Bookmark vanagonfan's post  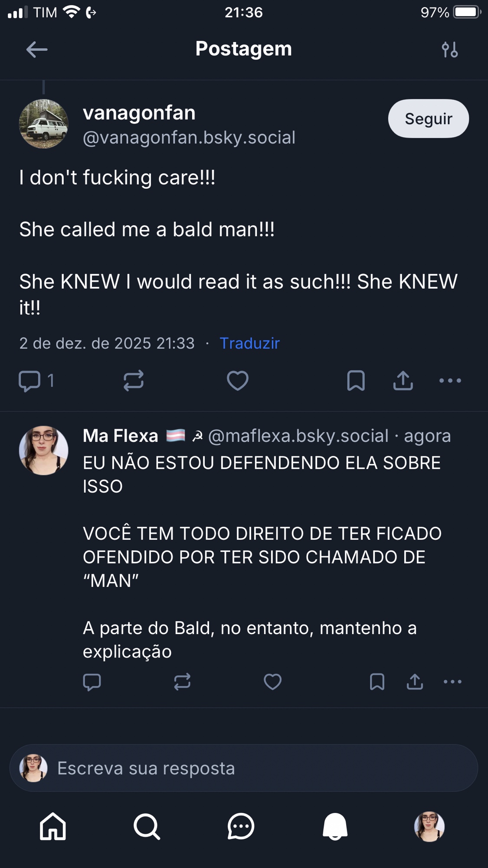[356, 381]
